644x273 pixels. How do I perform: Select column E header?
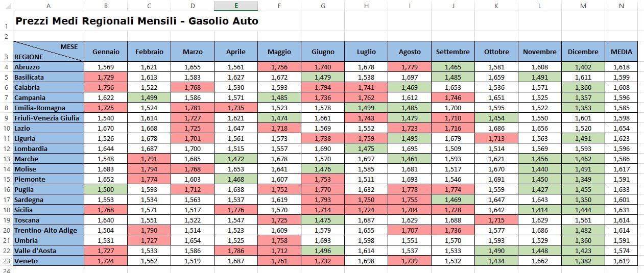[236, 6]
